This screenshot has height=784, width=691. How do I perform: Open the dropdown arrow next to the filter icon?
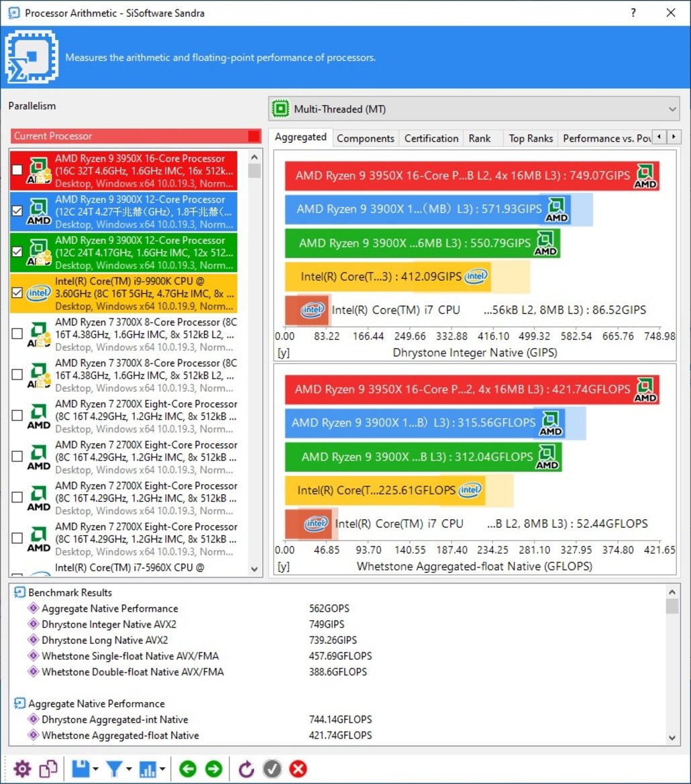[x=129, y=769]
